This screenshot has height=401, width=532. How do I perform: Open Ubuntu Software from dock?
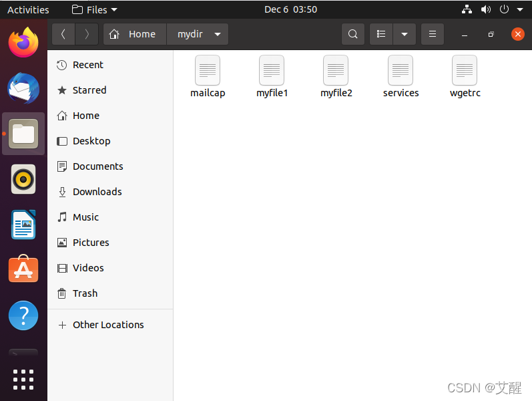pos(23,269)
